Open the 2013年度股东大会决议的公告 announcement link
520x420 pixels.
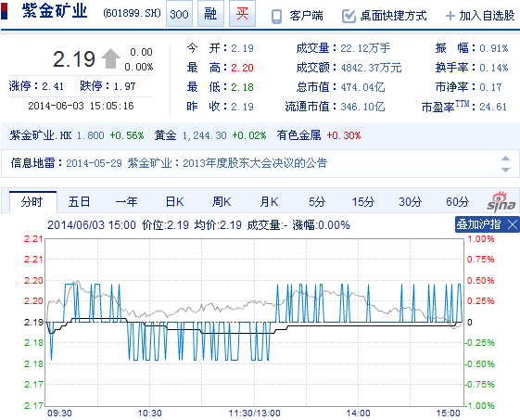(255, 163)
